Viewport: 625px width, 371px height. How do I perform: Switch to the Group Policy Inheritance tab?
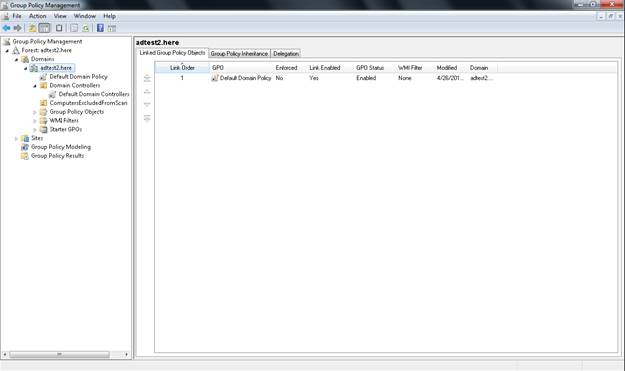[239, 54]
